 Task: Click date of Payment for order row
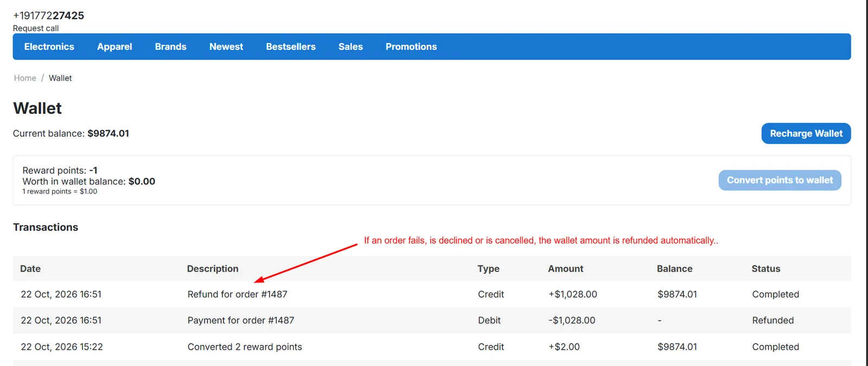tap(61, 320)
